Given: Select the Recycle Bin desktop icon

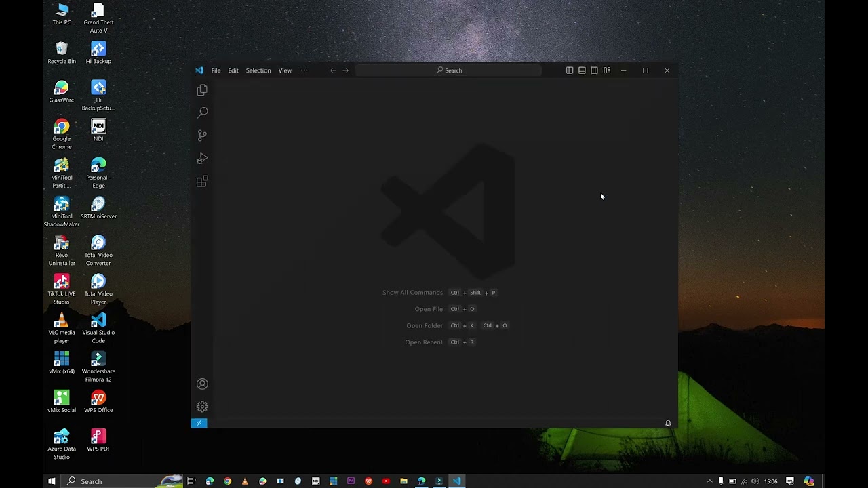Looking at the screenshot, I should pyautogui.click(x=62, y=53).
